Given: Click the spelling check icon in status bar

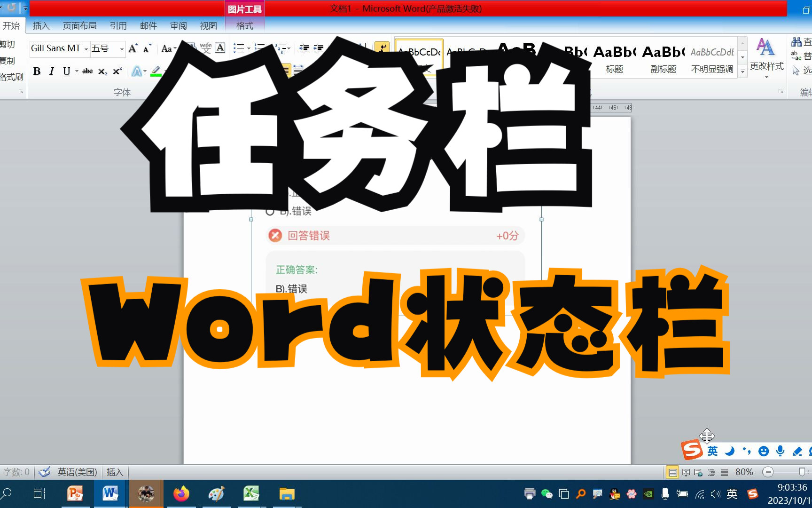Looking at the screenshot, I should tap(45, 472).
